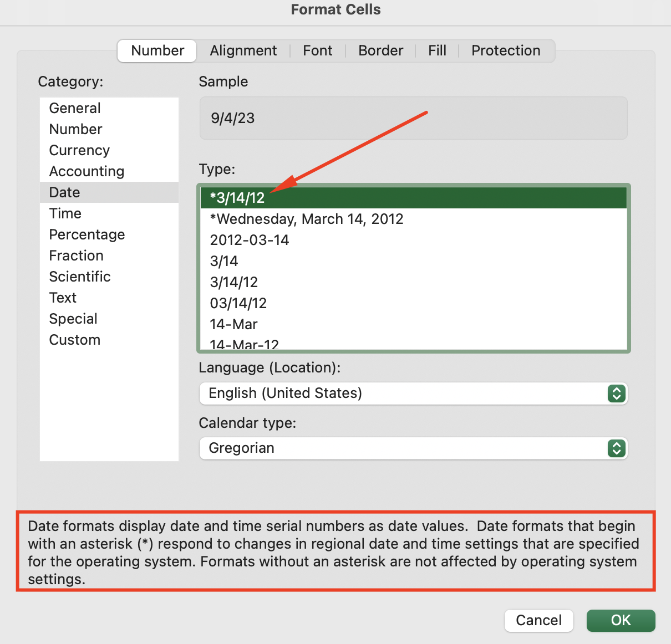Viewport: 671px width, 644px height.
Task: Select the Date category
Action: pos(109,192)
